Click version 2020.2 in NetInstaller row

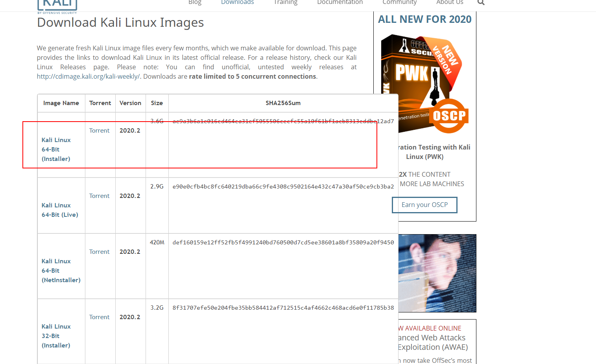[x=130, y=252]
